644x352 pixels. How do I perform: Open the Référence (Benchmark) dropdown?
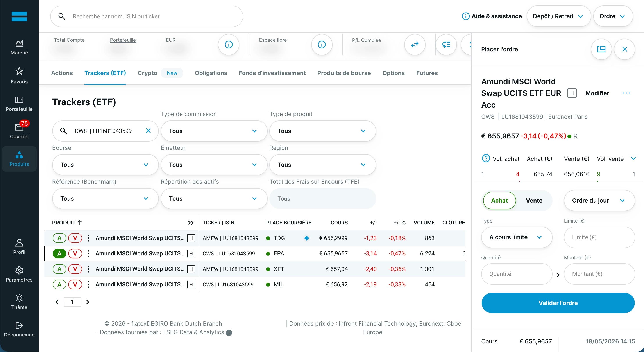tap(105, 198)
